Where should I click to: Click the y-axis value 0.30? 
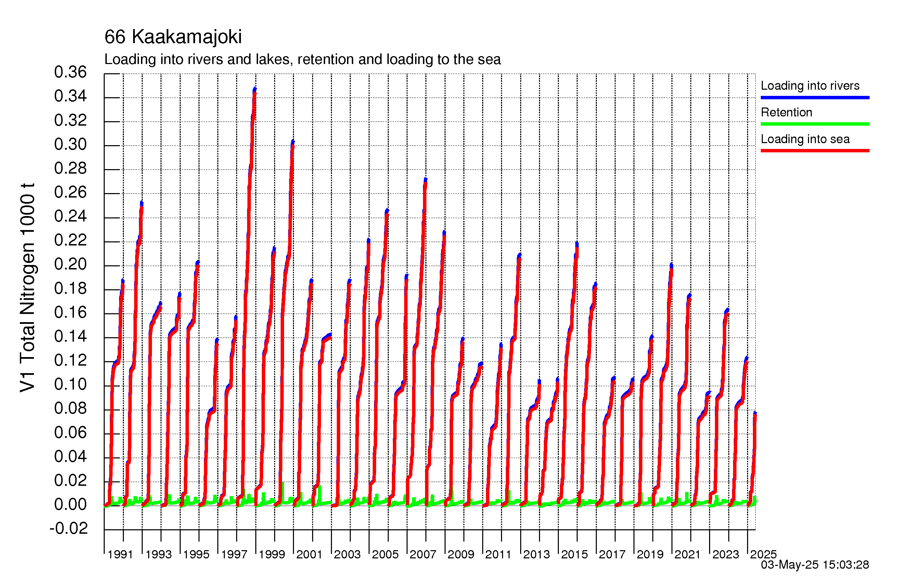click(70, 144)
